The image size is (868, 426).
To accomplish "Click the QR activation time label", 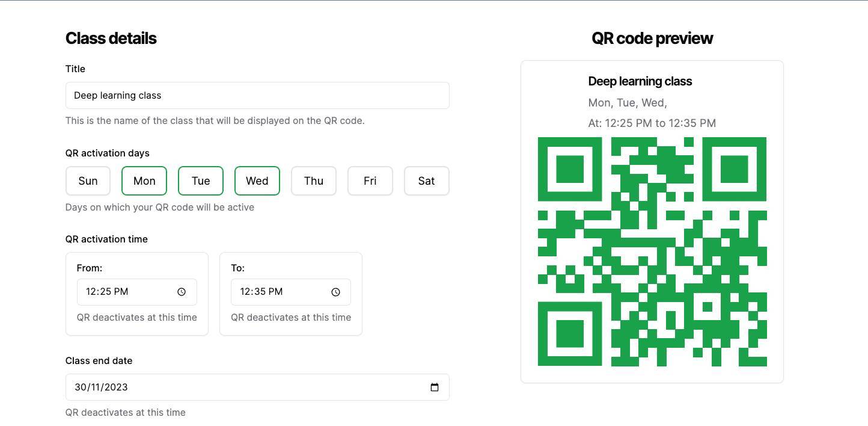I will 106,239.
